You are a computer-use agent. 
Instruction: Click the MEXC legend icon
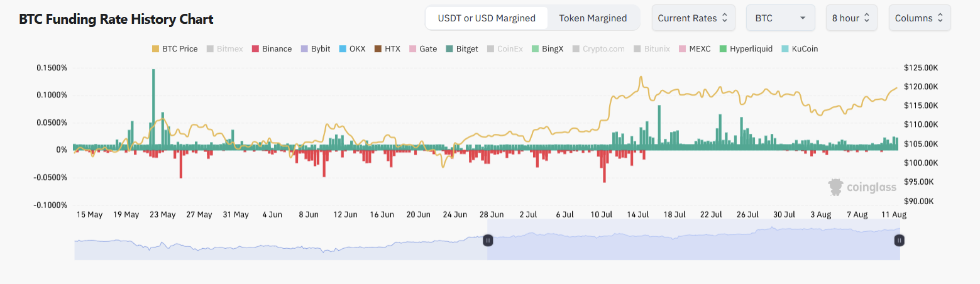[x=683, y=49]
